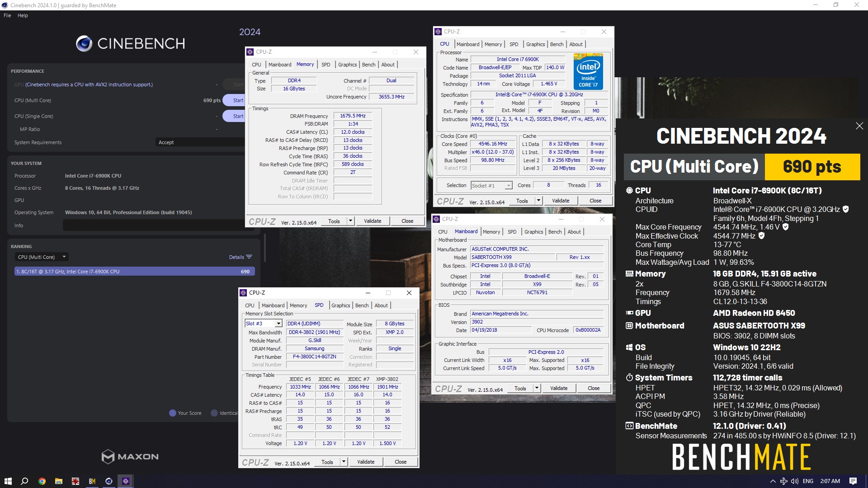Screen dimensions: 868x488
Task: Click the network icon in system tray
Action: point(784,481)
